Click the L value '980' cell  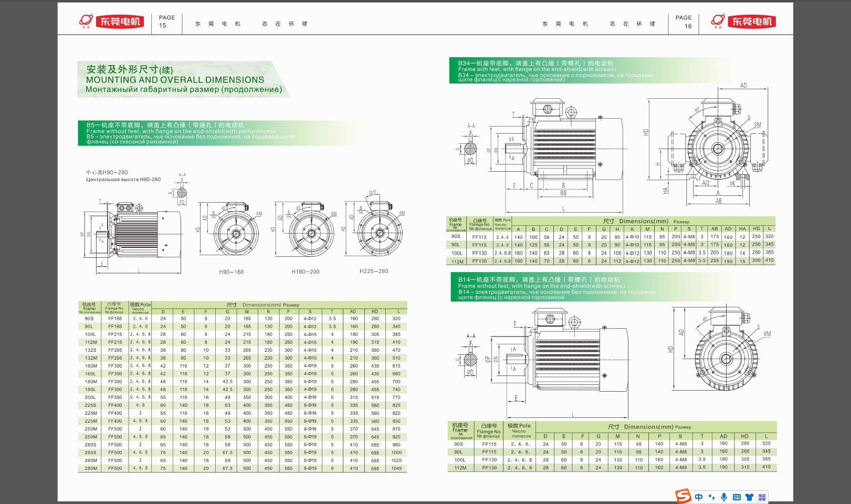coord(396,445)
